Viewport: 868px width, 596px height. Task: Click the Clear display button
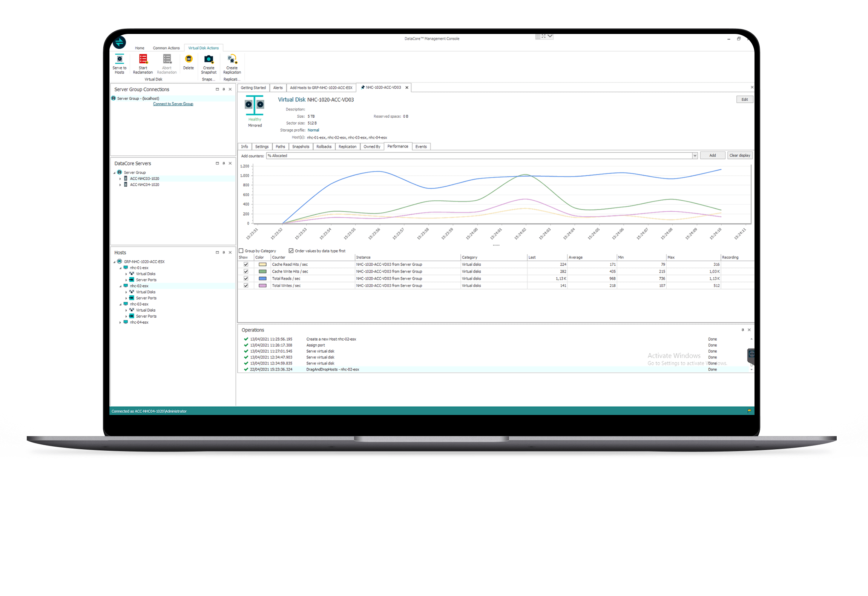coord(739,155)
